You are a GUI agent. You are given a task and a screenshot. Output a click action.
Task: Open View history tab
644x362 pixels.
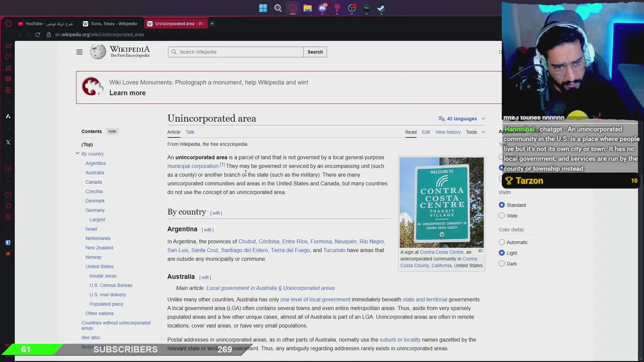pyautogui.click(x=448, y=132)
